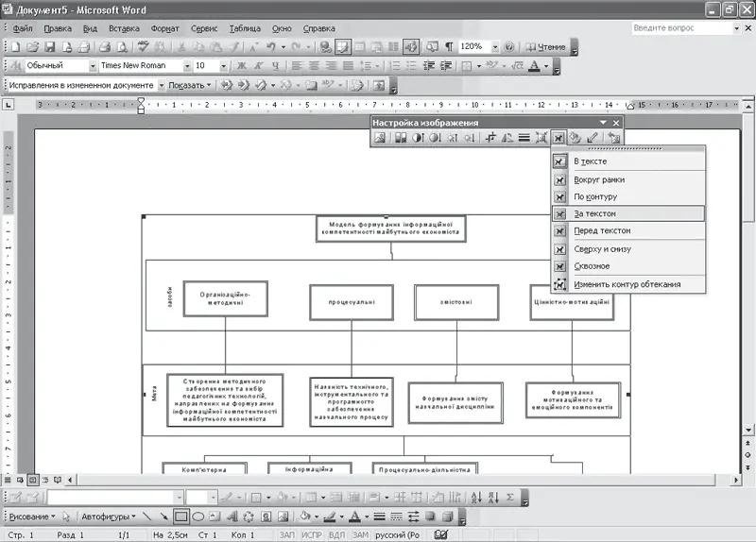Click the Undo arrow icon
Image resolution: width=756 pixels, height=542 pixels.
[x=271, y=46]
